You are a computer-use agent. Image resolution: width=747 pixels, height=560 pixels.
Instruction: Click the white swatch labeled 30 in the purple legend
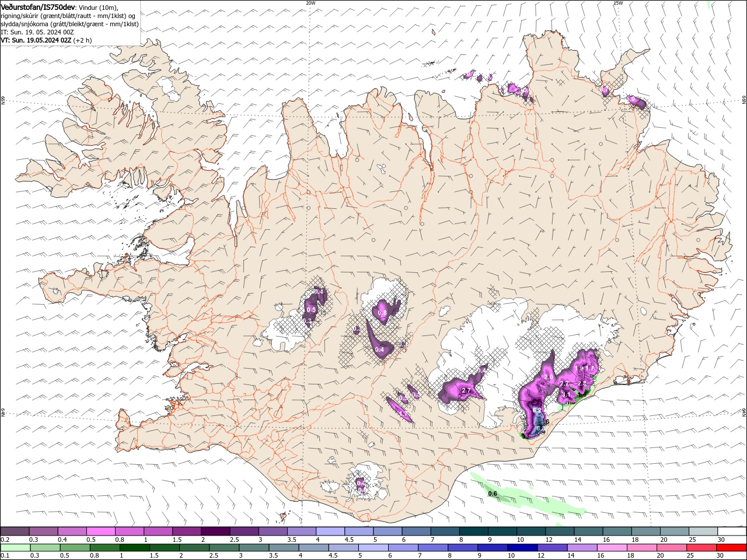click(x=732, y=531)
